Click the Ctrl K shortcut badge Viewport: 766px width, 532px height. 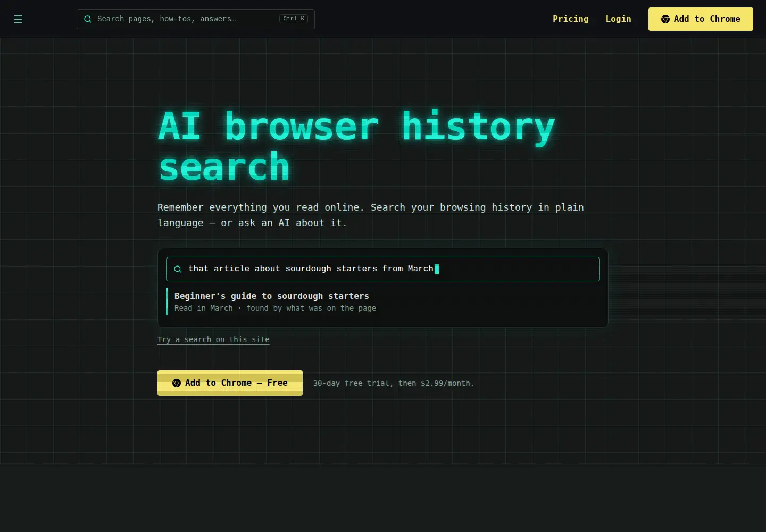click(x=294, y=19)
